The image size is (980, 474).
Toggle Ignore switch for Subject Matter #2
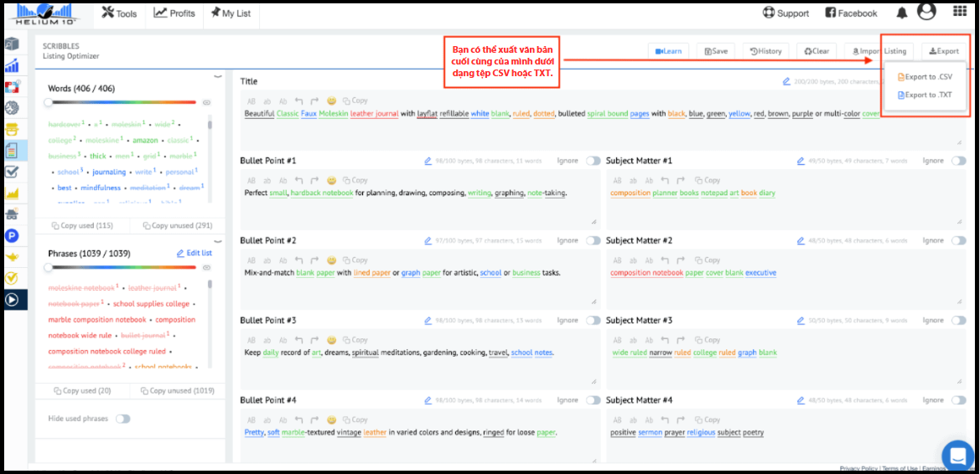pyautogui.click(x=958, y=241)
